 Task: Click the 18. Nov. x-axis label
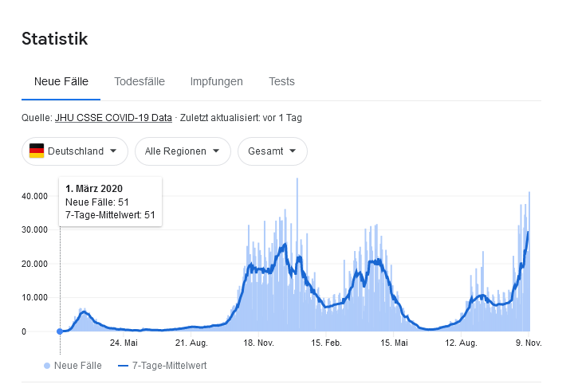tap(258, 343)
